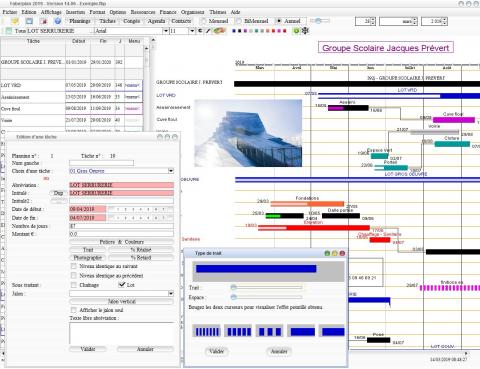The width and height of the screenshot is (480, 369).
Task: Check Afficher le jalon seul
Action: point(74,310)
